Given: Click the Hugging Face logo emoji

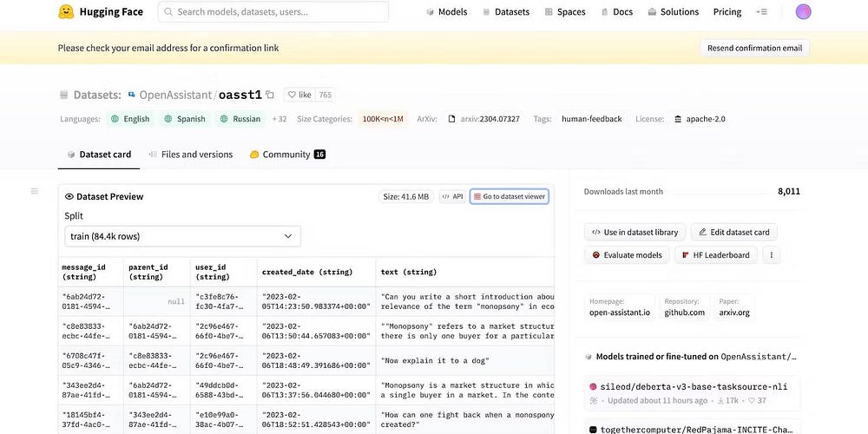Looking at the screenshot, I should 66,12.
